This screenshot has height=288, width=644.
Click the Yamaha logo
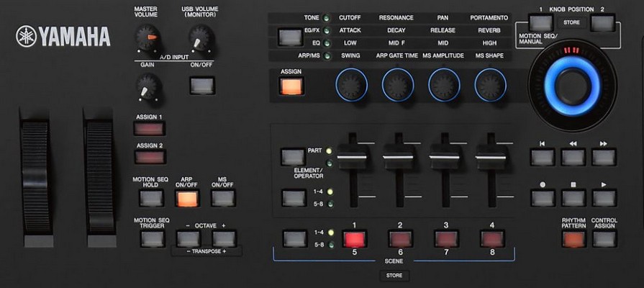[x=63, y=35]
